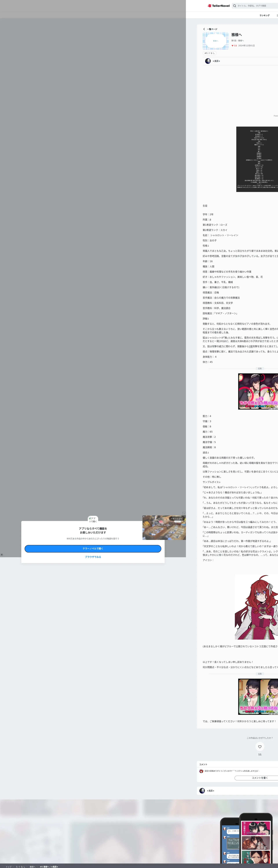Screen dimensions: 278x868
Task: Click the TellerNovel logo icon
Action: [210, 6]
